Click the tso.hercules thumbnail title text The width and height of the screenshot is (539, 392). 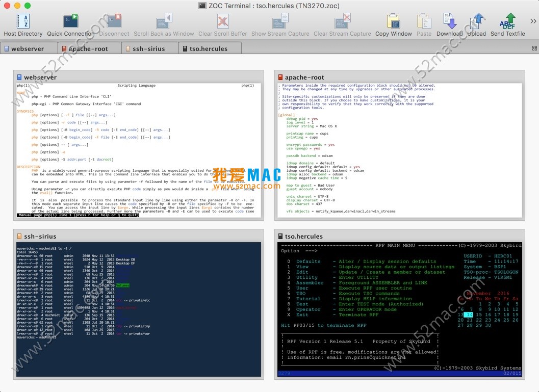click(303, 237)
